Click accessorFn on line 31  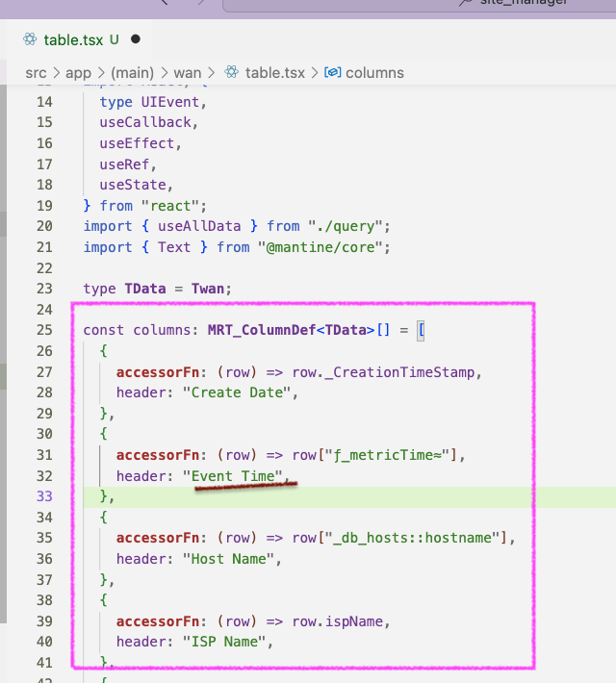158,455
